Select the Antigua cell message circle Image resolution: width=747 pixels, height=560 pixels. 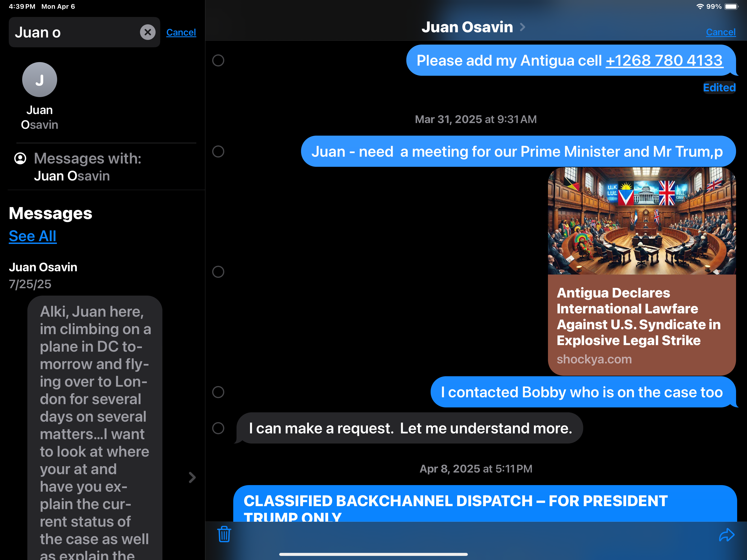[x=218, y=60]
